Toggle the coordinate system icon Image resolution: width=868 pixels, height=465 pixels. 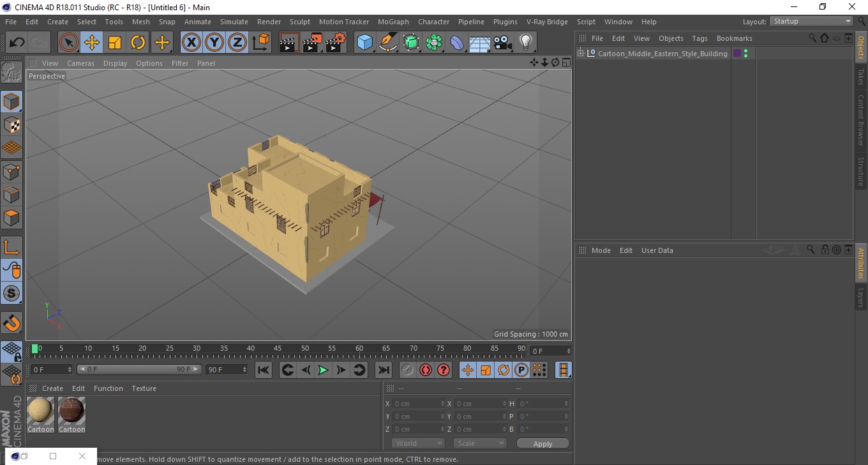point(260,43)
